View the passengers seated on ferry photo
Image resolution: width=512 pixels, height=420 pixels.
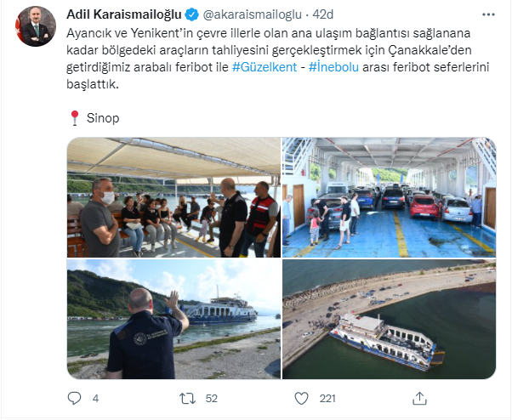click(x=174, y=197)
